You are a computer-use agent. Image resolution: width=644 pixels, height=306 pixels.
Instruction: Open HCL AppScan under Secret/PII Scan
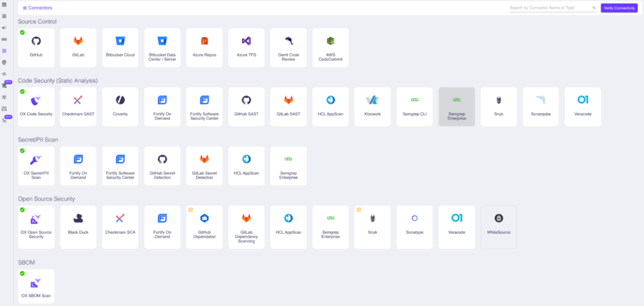point(247,166)
